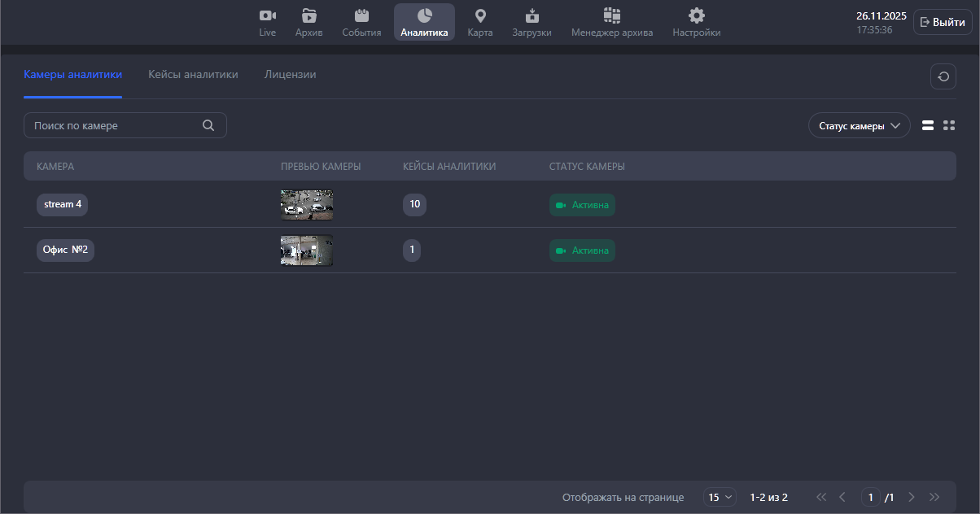Open the rows per page dropdown
The width and height of the screenshot is (980, 514).
click(720, 497)
